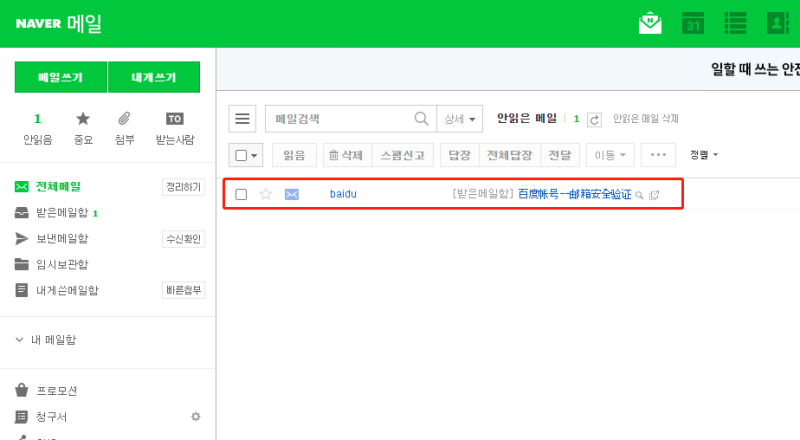Open the Naver mail home icon in header
This screenshot has height=440, width=800.
tap(650, 23)
